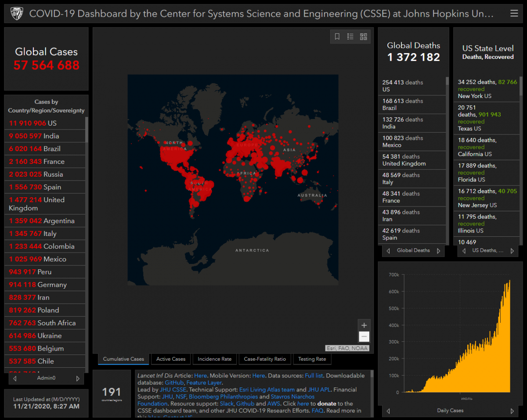Screen dimensions: 527x420
Task: Select Italy 1 345 767 cases row
Action: 45,233
